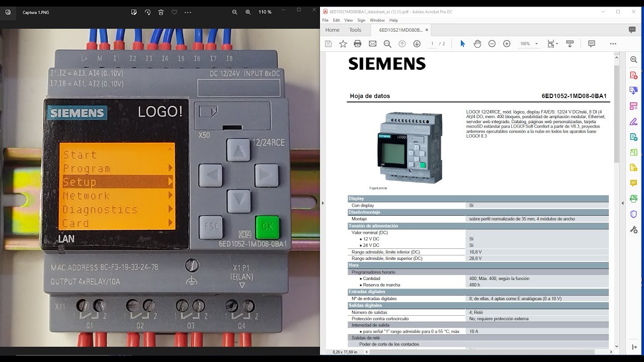Click the scrolling mode keyboard-arrow icon

(x=570, y=44)
